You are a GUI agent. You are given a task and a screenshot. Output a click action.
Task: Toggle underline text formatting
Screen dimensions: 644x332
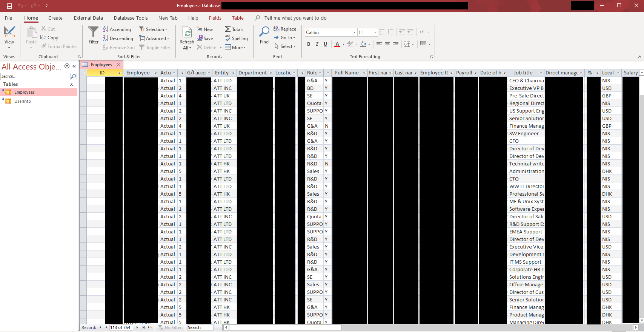[x=325, y=44]
